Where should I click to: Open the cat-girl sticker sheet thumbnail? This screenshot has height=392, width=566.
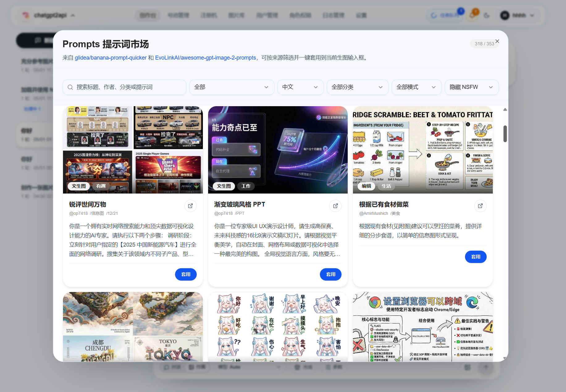[x=278, y=327]
